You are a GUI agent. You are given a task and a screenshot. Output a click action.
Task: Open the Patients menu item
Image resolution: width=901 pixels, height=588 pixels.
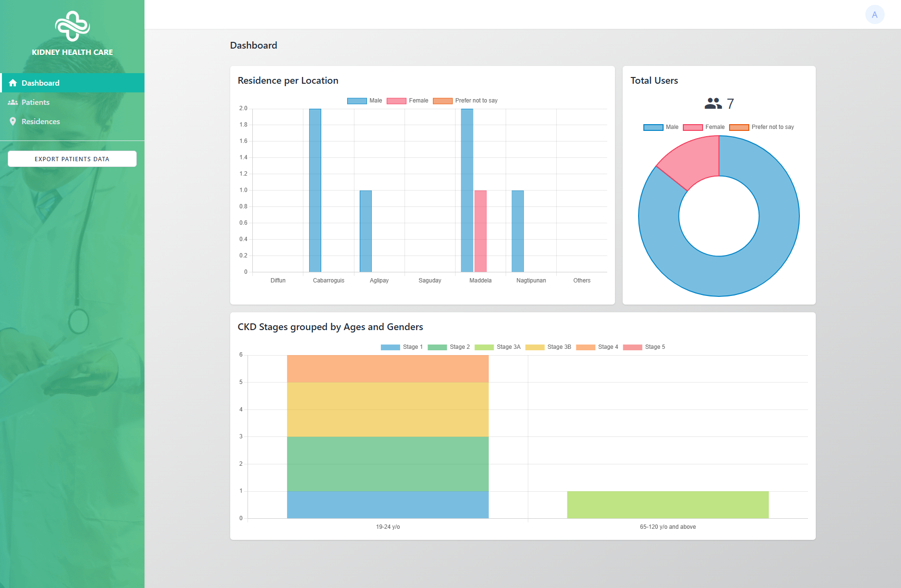pos(36,102)
